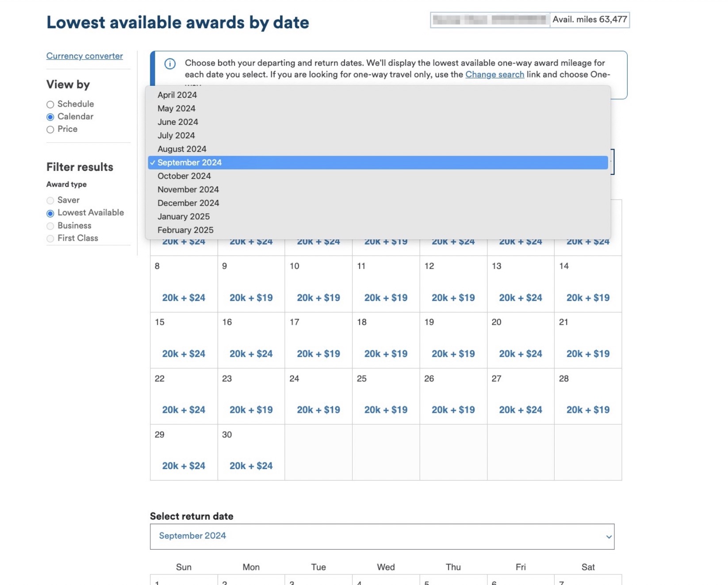
Task: Select August 2024 in the month menu
Action: click(x=181, y=149)
